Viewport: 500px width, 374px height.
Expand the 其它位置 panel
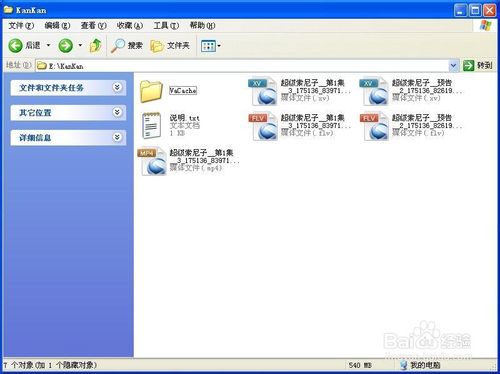click(68, 113)
